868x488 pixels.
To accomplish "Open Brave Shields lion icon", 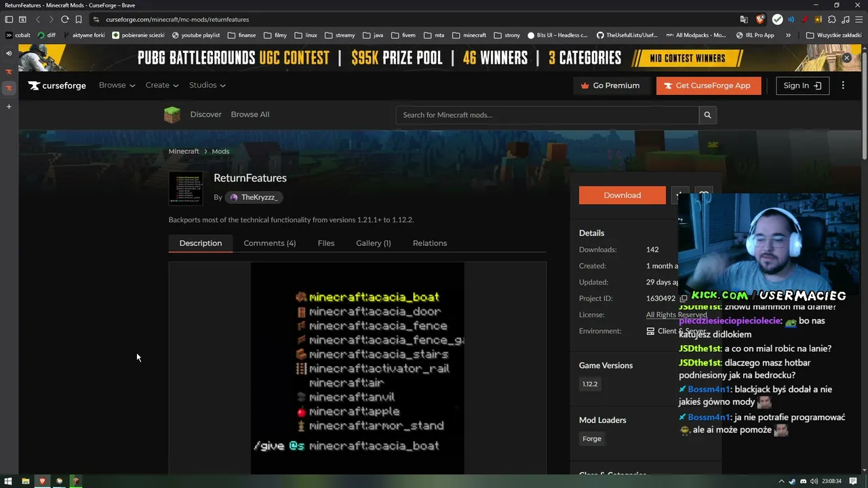I will [760, 20].
